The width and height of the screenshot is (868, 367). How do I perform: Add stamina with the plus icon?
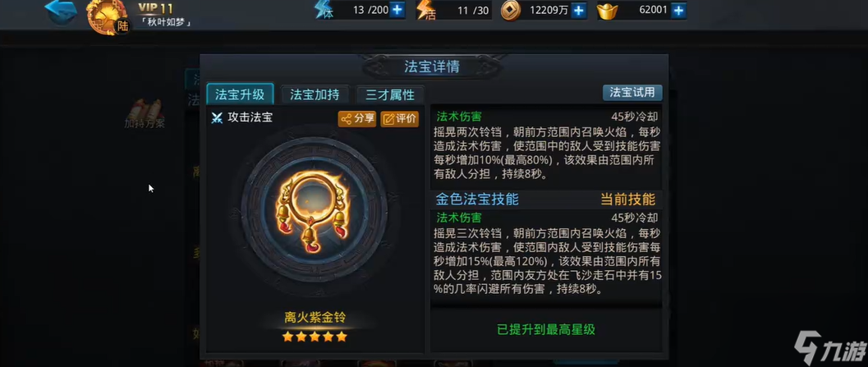(x=397, y=10)
